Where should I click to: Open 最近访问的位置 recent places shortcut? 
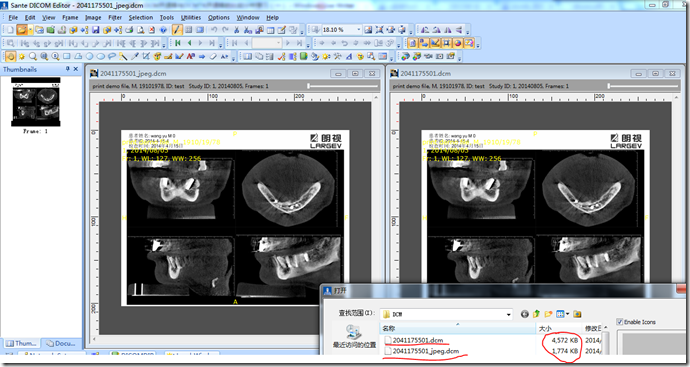click(354, 337)
